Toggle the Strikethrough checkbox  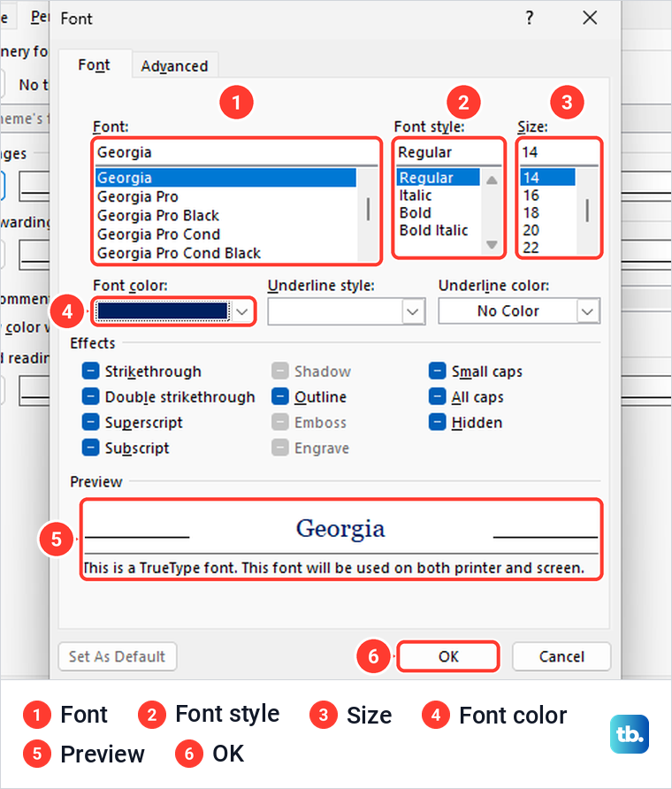click(90, 371)
